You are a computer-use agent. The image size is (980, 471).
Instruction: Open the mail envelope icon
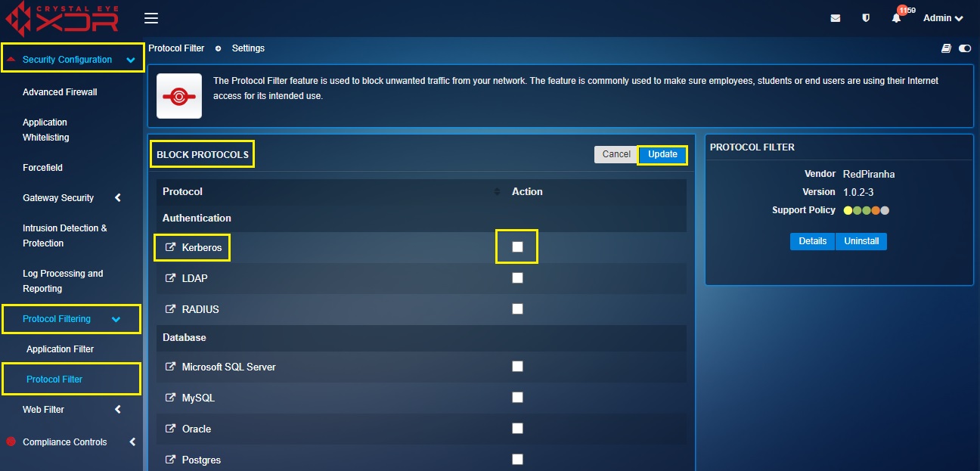pyautogui.click(x=835, y=18)
